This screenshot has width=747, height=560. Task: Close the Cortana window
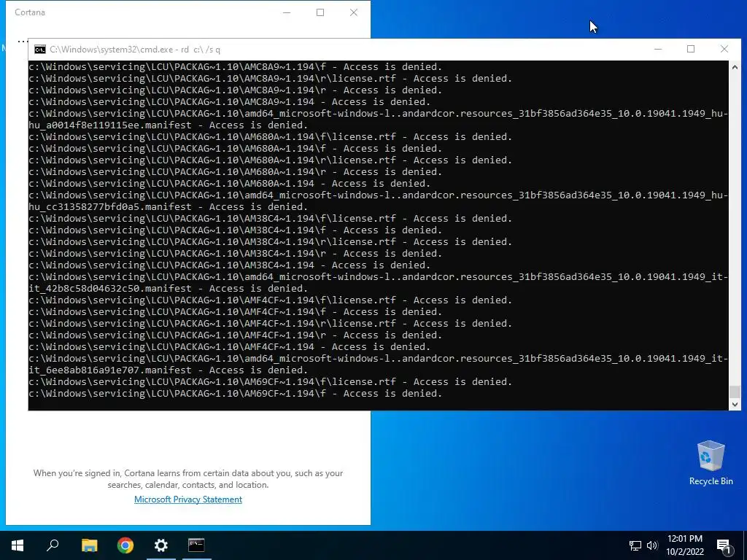(x=354, y=13)
